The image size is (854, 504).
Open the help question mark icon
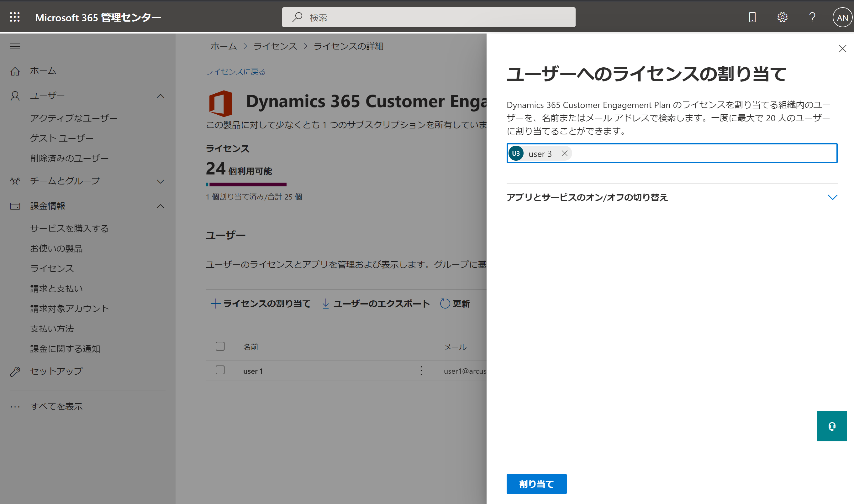(812, 17)
